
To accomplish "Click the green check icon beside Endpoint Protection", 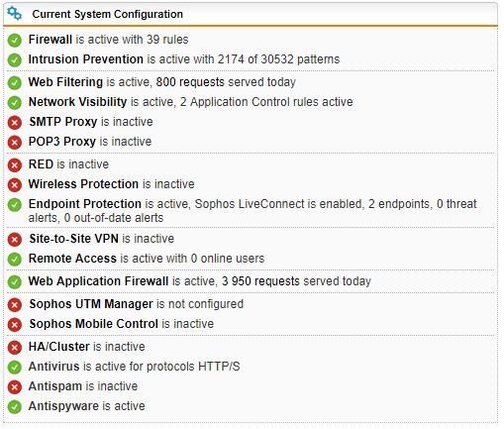I will (x=15, y=205).
